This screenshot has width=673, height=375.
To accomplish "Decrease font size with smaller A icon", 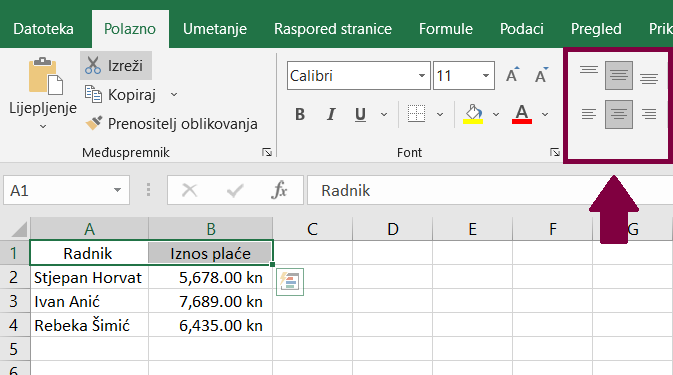I will tap(542, 75).
